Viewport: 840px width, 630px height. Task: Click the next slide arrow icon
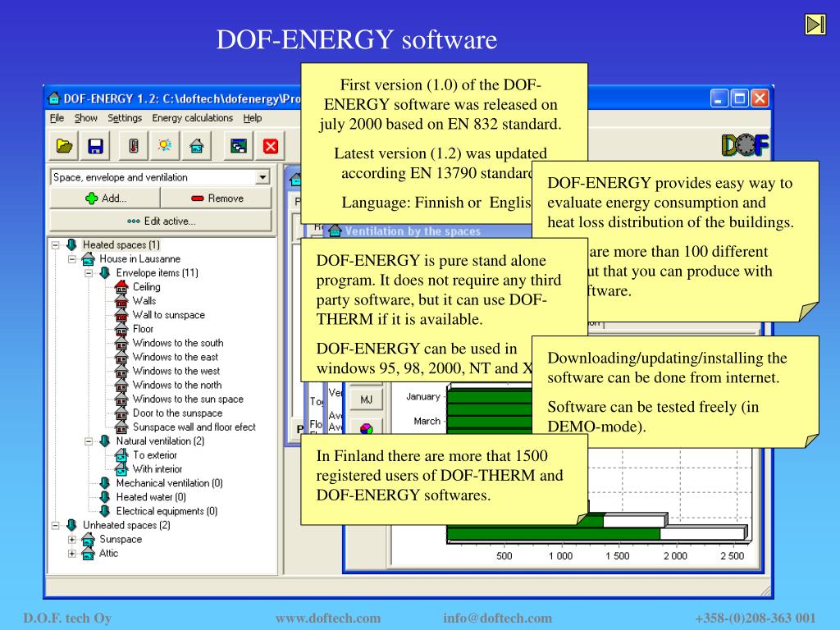coord(815,24)
